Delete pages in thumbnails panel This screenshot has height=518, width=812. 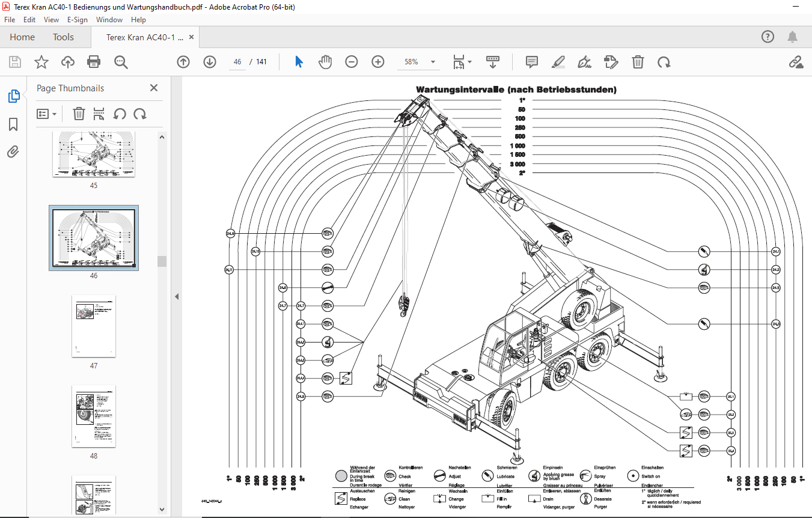pyautogui.click(x=79, y=114)
